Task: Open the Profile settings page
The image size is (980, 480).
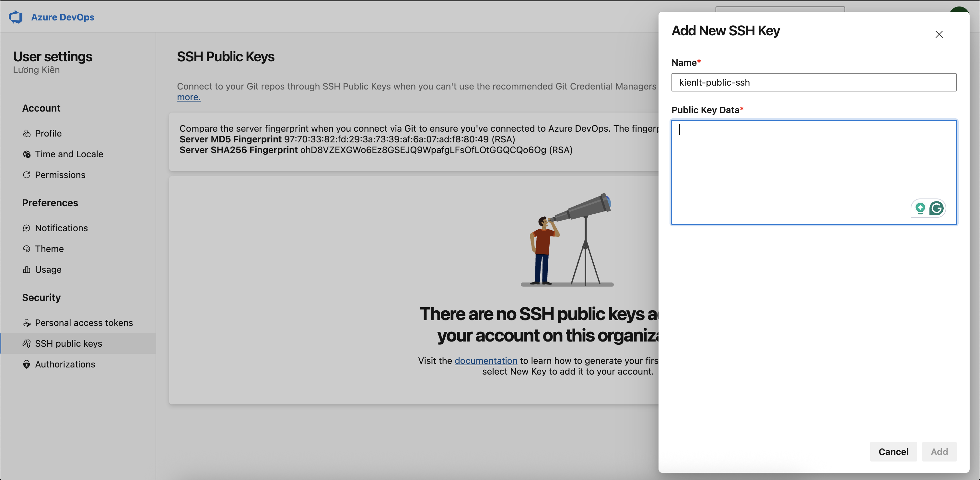Action: click(78, 134)
